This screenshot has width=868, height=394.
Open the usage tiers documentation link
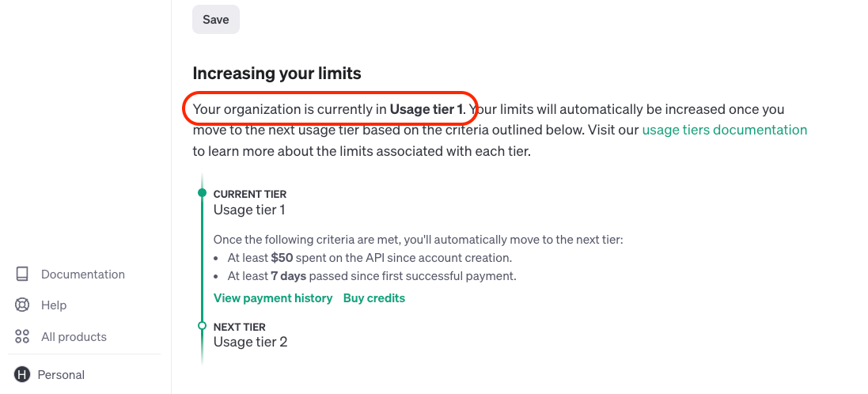point(724,130)
